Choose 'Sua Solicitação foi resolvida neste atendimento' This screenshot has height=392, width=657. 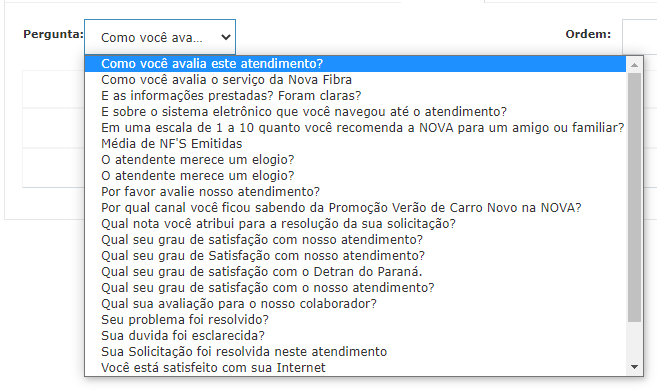click(355, 351)
